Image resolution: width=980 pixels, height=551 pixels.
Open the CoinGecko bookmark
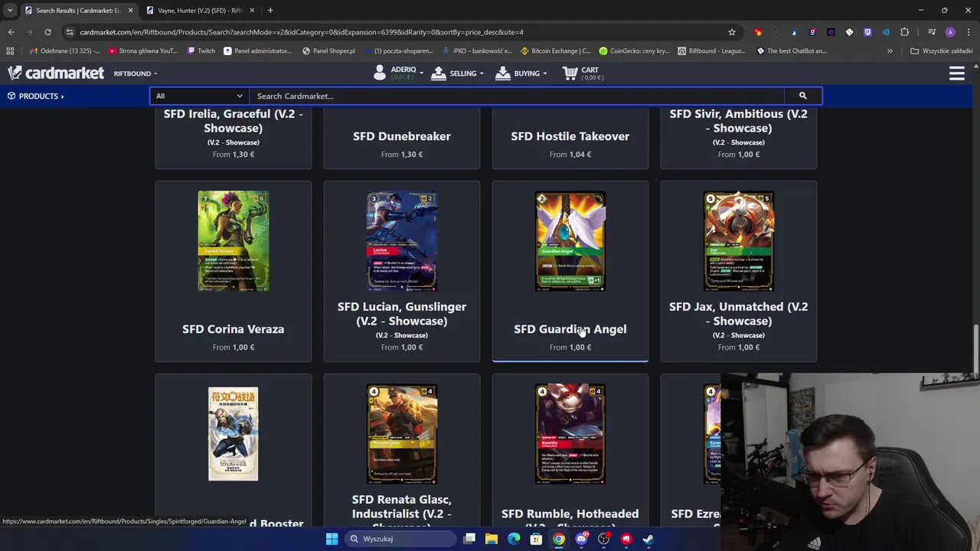[x=634, y=51]
